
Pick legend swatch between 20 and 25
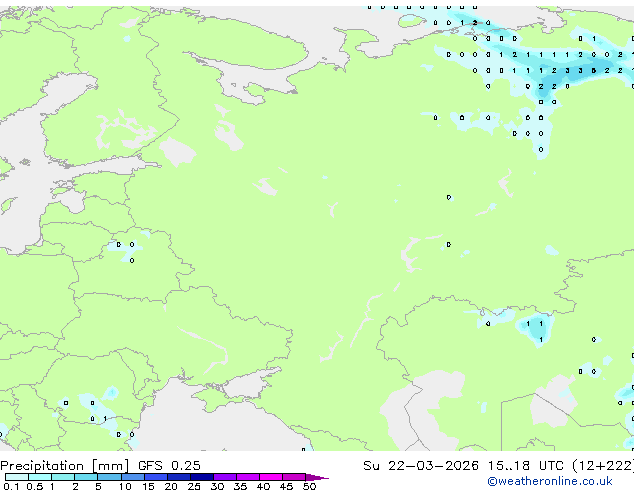[x=178, y=477]
